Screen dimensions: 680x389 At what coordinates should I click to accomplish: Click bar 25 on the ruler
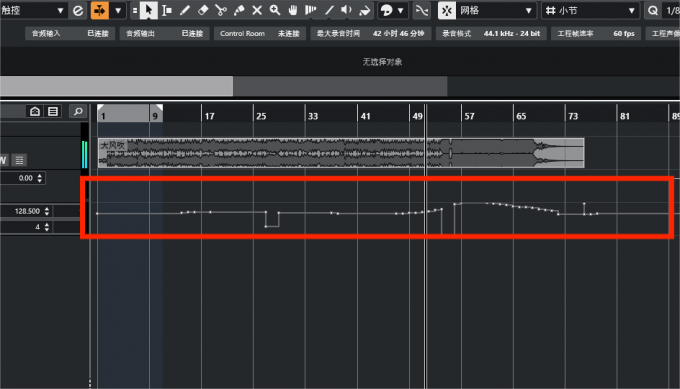pyautogui.click(x=261, y=116)
